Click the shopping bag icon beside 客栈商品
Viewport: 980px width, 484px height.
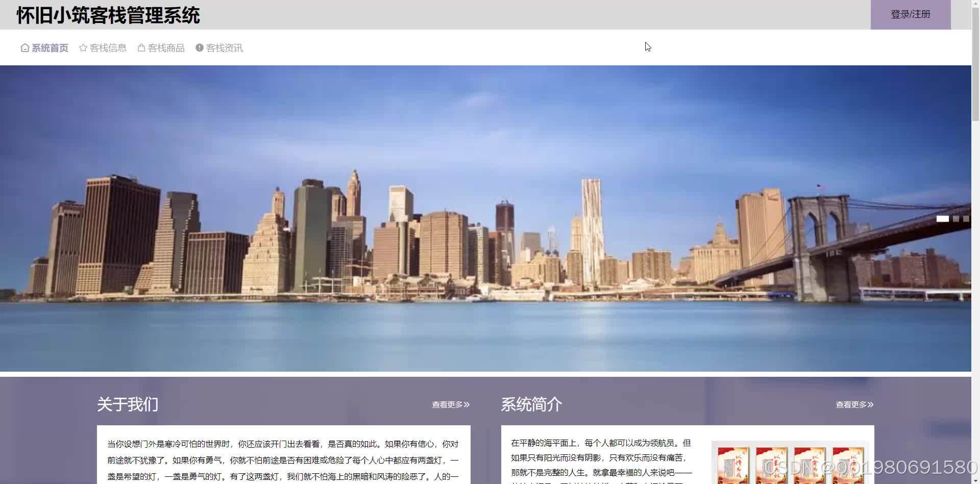pos(141,47)
